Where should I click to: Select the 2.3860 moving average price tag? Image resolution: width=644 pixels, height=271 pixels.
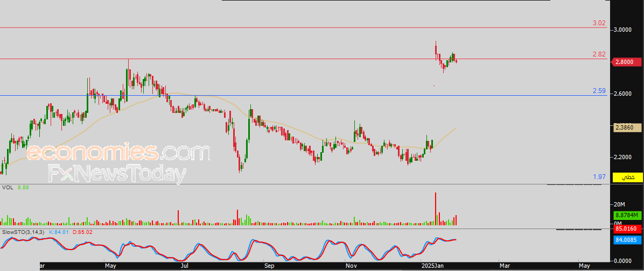[627, 128]
